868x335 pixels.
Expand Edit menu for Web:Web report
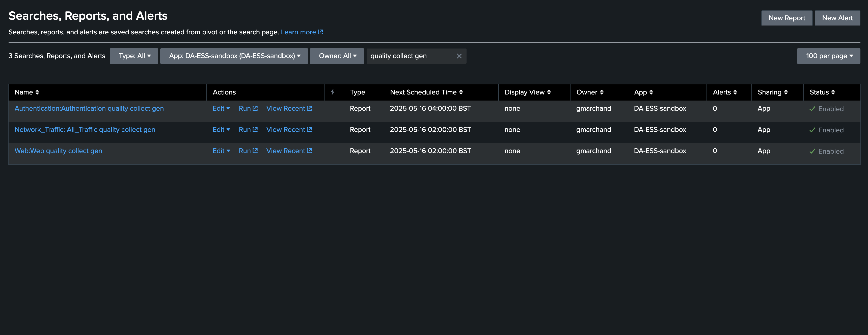point(221,151)
